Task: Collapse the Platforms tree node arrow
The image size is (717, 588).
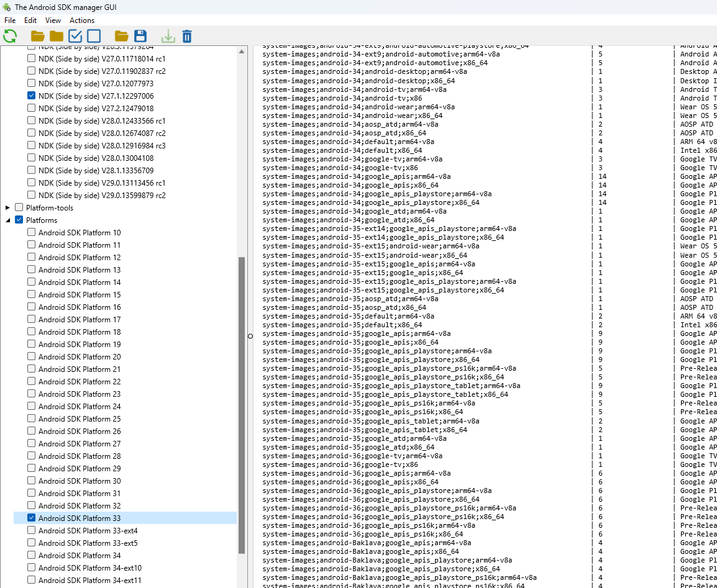Action: (x=7, y=220)
